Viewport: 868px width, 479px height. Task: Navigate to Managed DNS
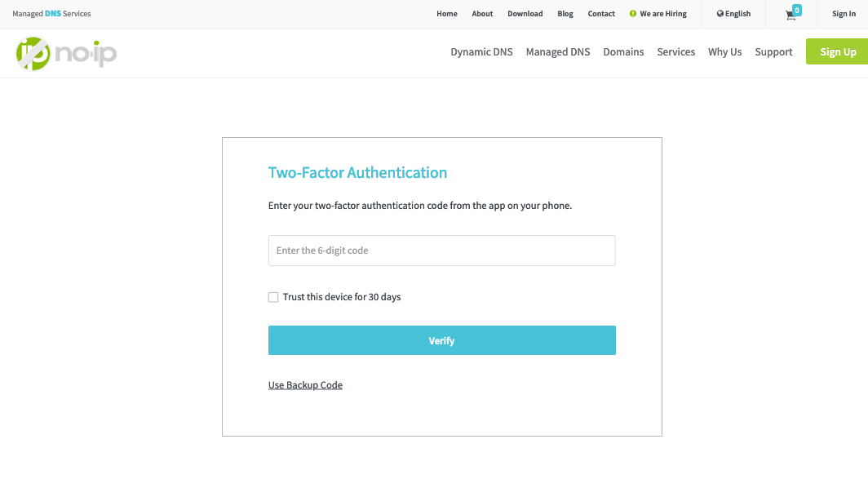[558, 51]
